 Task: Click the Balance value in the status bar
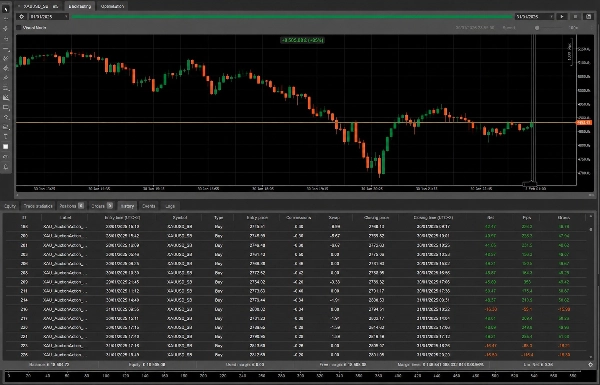pos(49,365)
